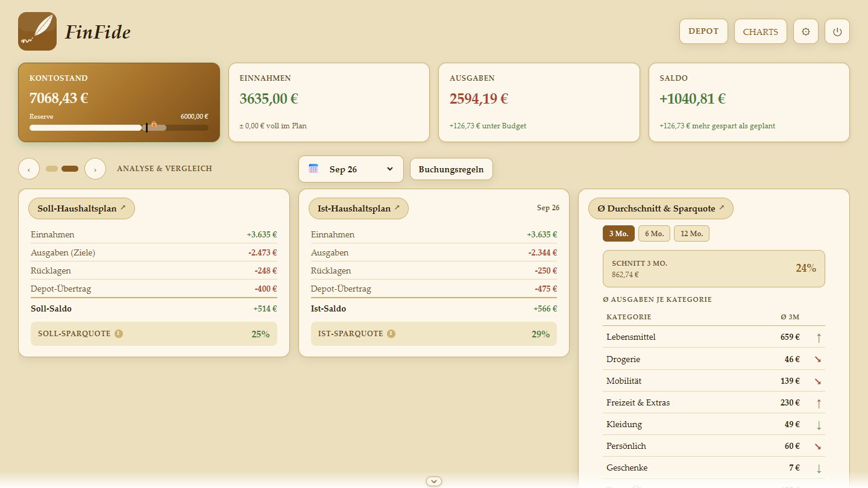Click the trend arrow in the Persönlich row
The image size is (868, 488).
tap(819, 446)
